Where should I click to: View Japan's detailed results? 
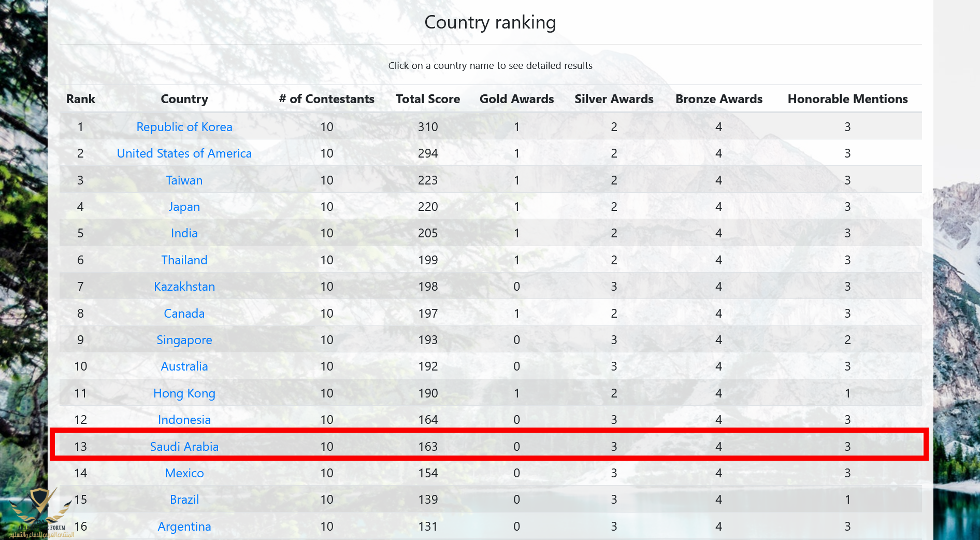click(x=184, y=207)
